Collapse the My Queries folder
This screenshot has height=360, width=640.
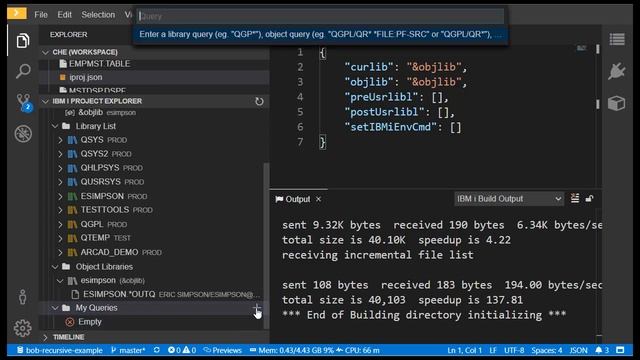(x=55, y=308)
